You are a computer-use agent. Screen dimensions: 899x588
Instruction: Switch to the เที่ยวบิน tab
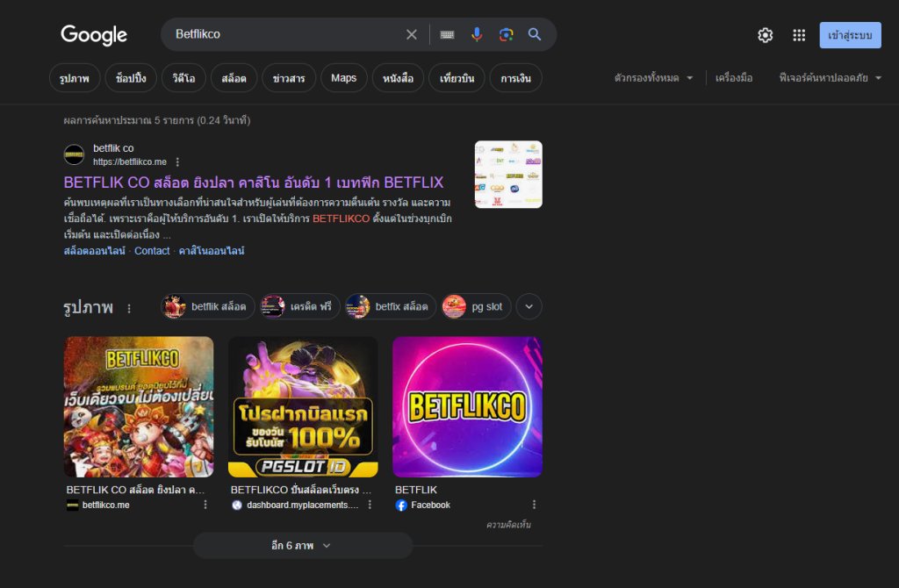click(457, 78)
